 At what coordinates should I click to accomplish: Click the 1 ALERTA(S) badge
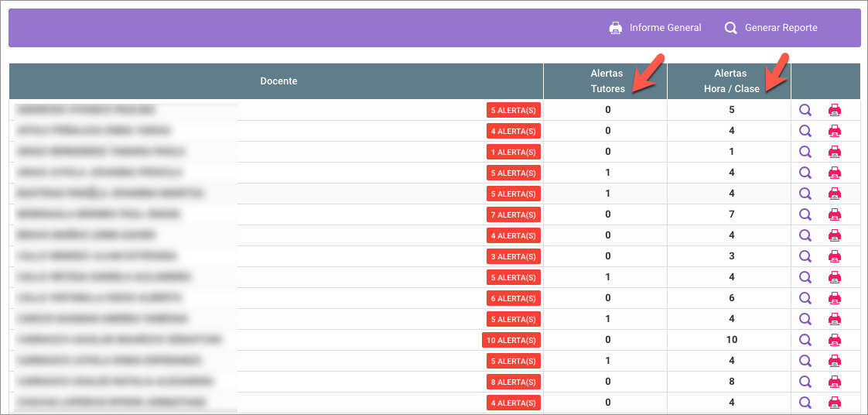(x=513, y=152)
